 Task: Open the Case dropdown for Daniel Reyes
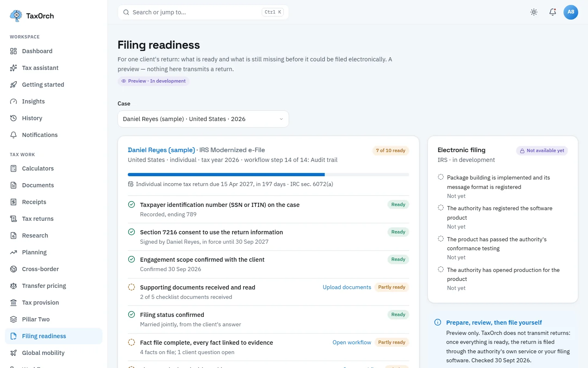pos(203,119)
